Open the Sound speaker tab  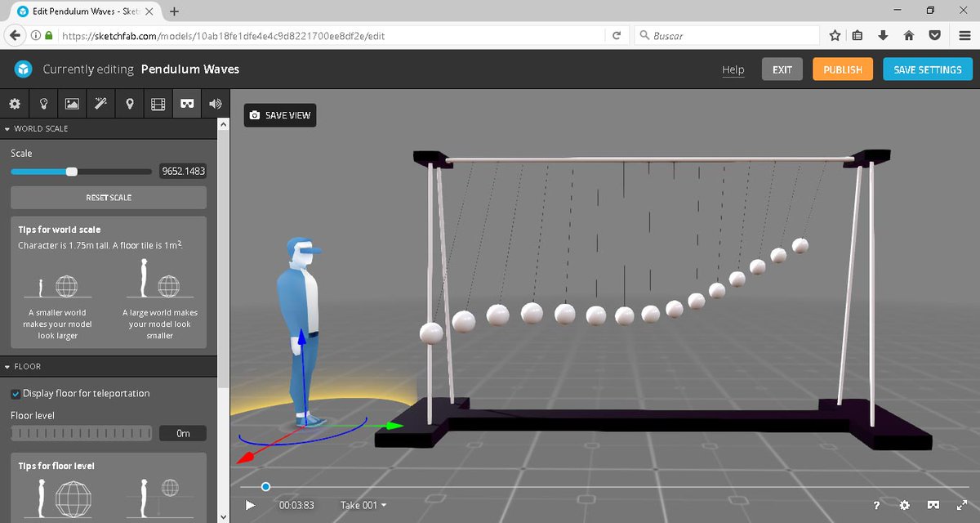(x=215, y=104)
